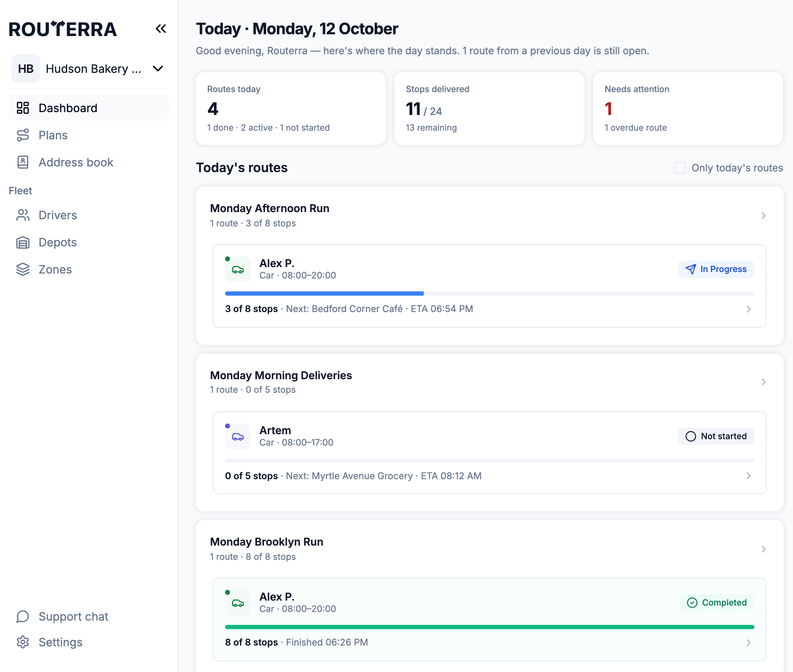This screenshot has height=672, width=793.
Task: Click the "Today's routes" heading
Action: tap(241, 167)
